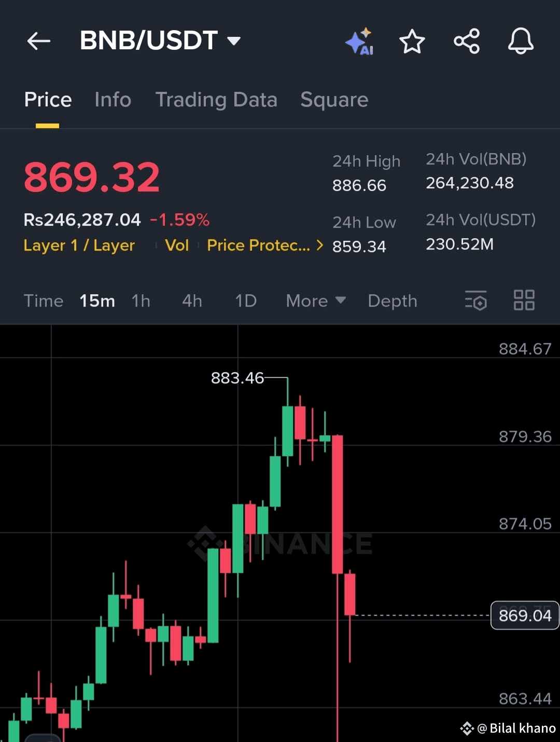Open chart indicator settings icon
The image size is (560, 742).
(x=476, y=300)
